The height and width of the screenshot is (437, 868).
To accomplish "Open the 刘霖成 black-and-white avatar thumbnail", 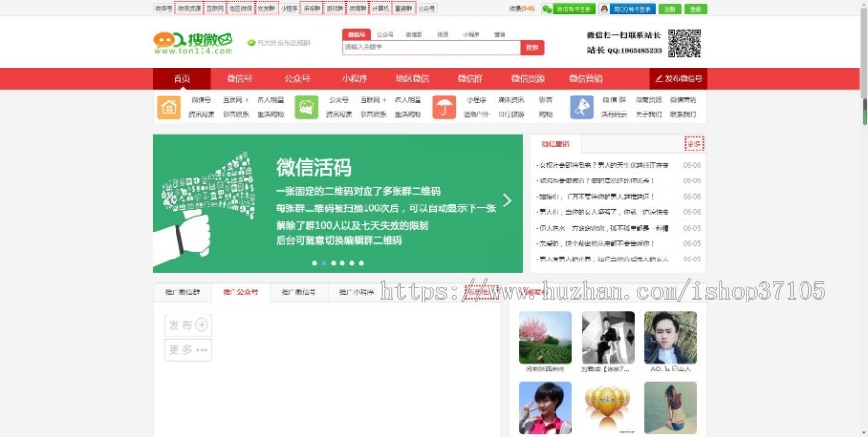I will [608, 337].
